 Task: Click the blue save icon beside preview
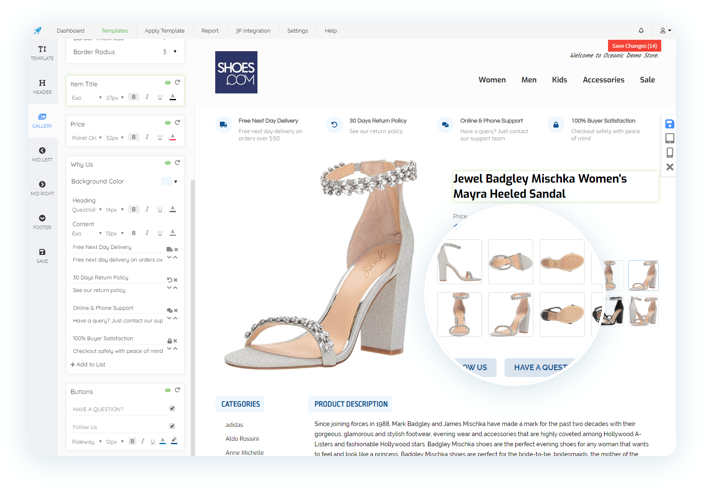coord(669,124)
